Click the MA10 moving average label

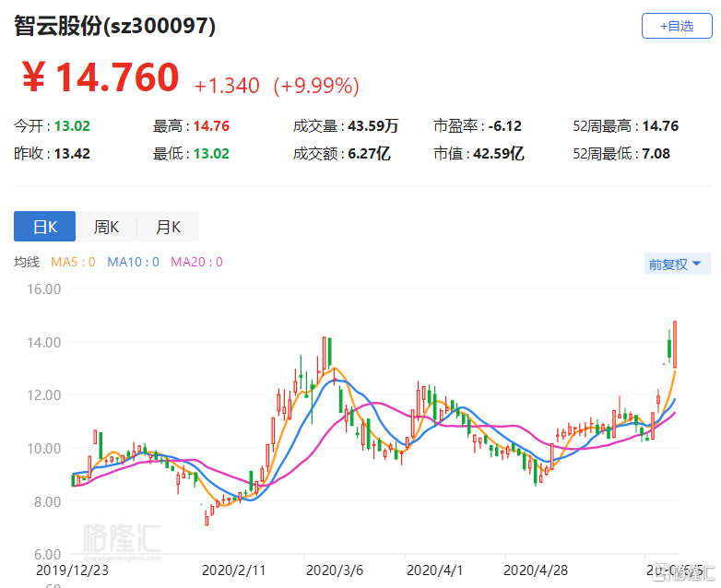click(x=133, y=262)
